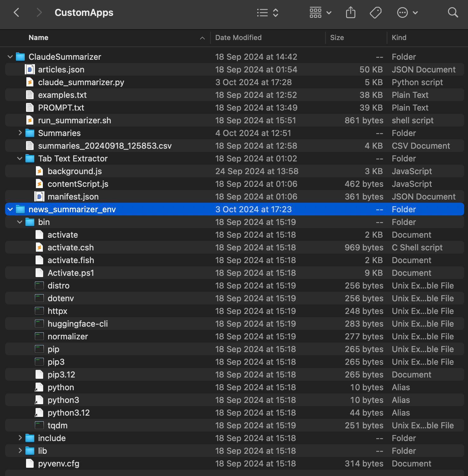Sort by the Size column header
Viewport: 468px width, 476px height.
[x=337, y=38]
